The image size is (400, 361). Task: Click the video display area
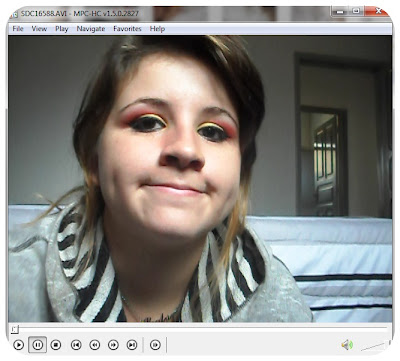tap(200, 179)
